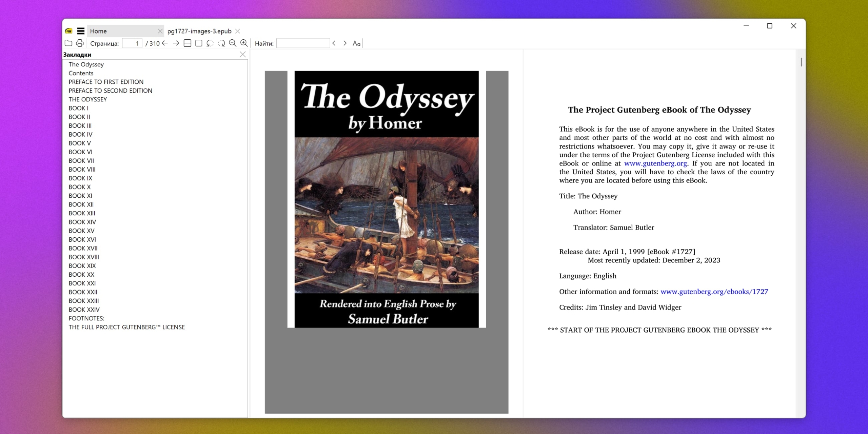868x434 pixels.
Task: Click the SumatraPDF logo icon
Action: [69, 31]
